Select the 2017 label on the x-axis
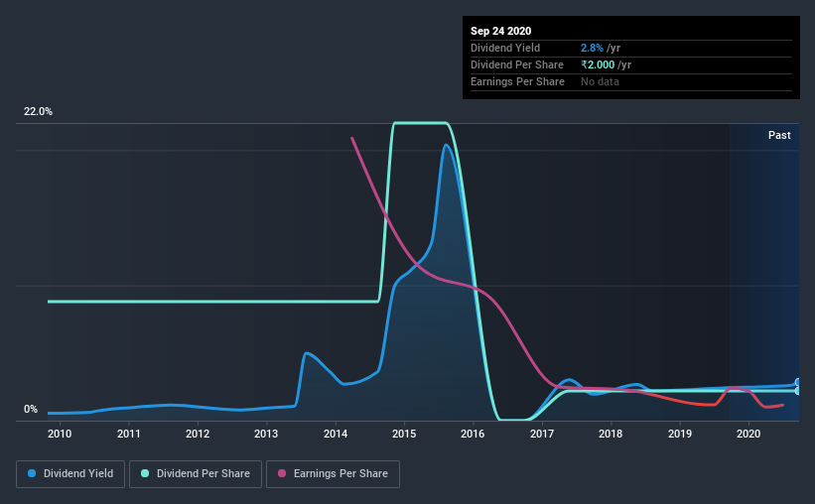Viewport: 815px width, 504px height. [x=542, y=434]
